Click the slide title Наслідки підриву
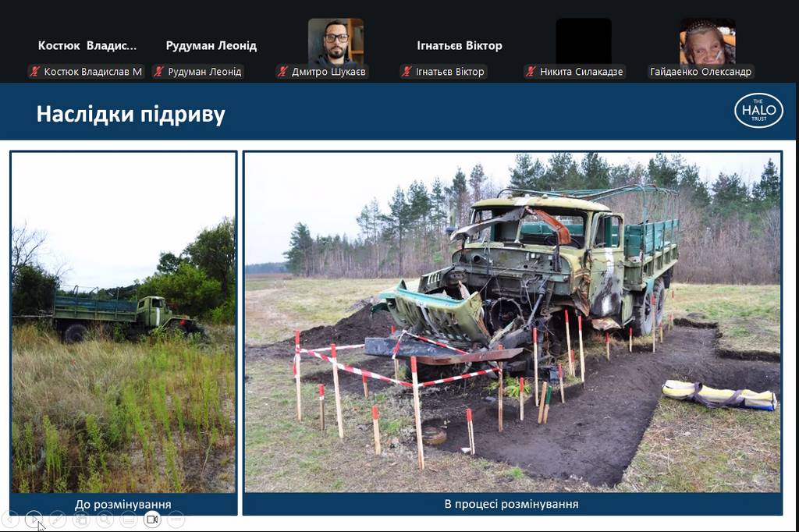 coord(130,115)
